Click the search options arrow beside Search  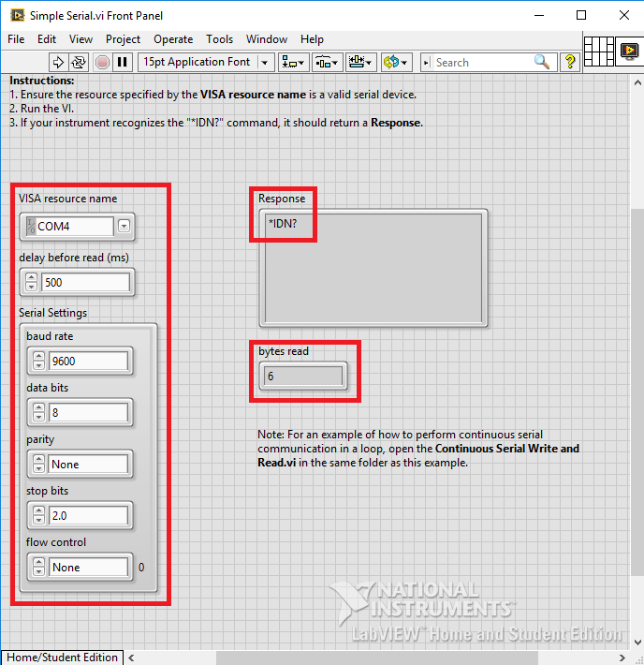(427, 63)
